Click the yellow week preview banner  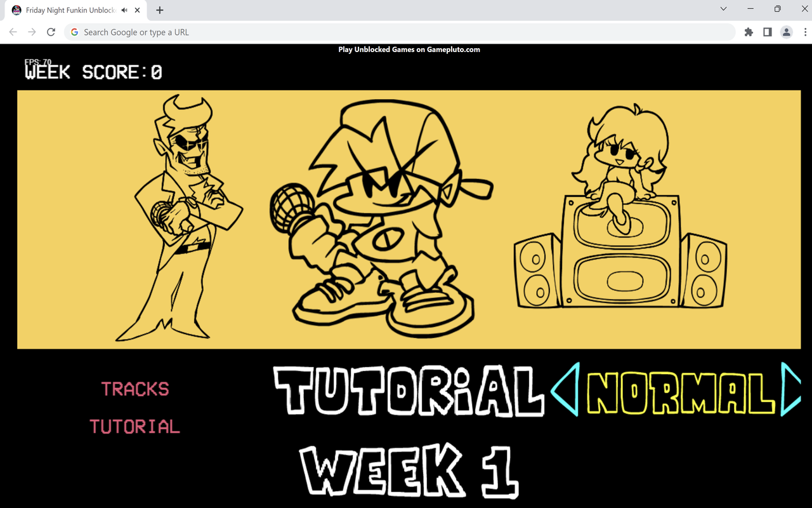point(409,219)
